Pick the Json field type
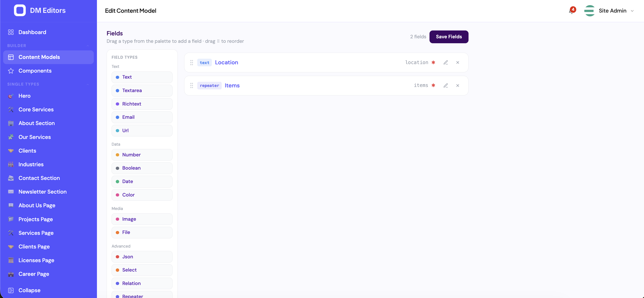 pos(142,257)
